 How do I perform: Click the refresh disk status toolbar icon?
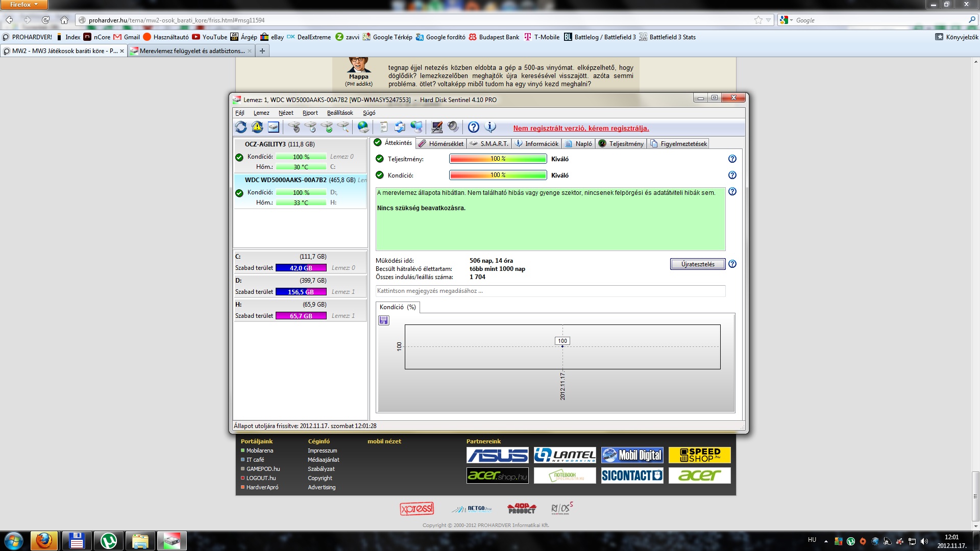tap(241, 127)
